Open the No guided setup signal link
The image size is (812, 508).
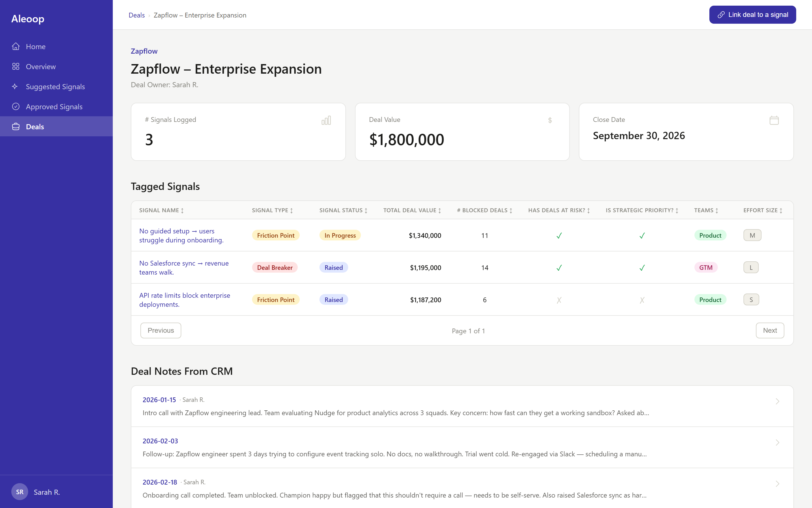tap(181, 236)
